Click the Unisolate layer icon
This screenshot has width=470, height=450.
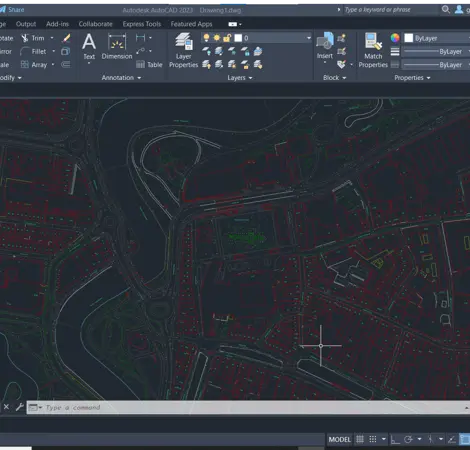pos(219,64)
